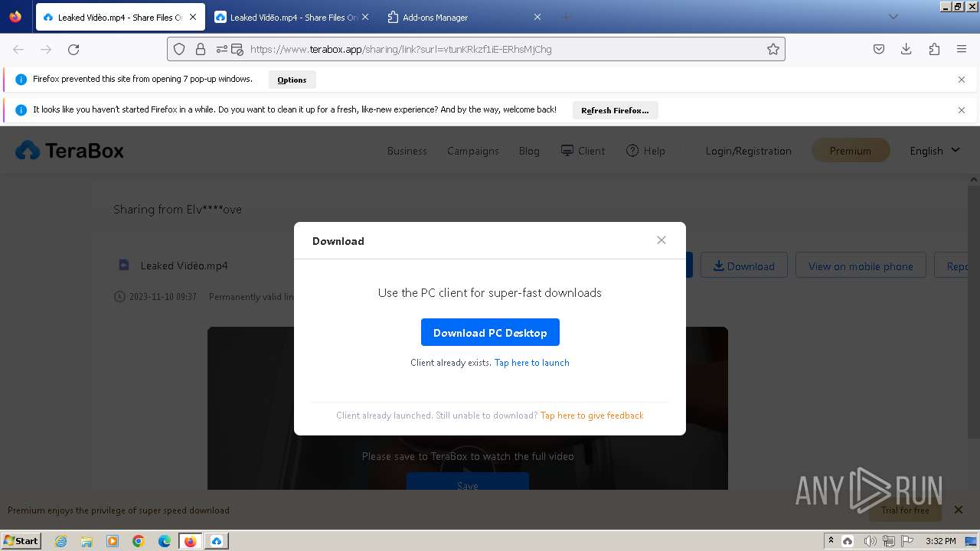Click the Premium button

850,151
